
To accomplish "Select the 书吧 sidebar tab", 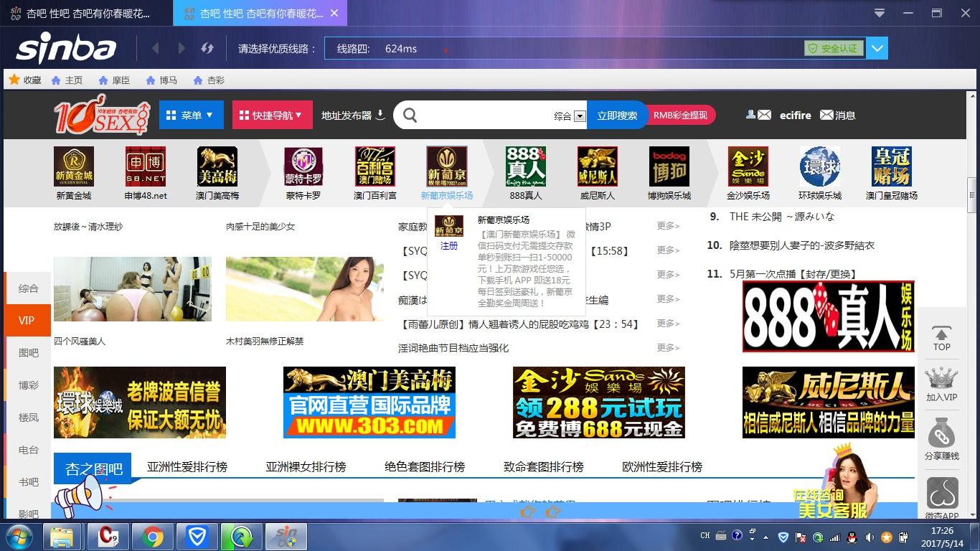I will (x=28, y=482).
